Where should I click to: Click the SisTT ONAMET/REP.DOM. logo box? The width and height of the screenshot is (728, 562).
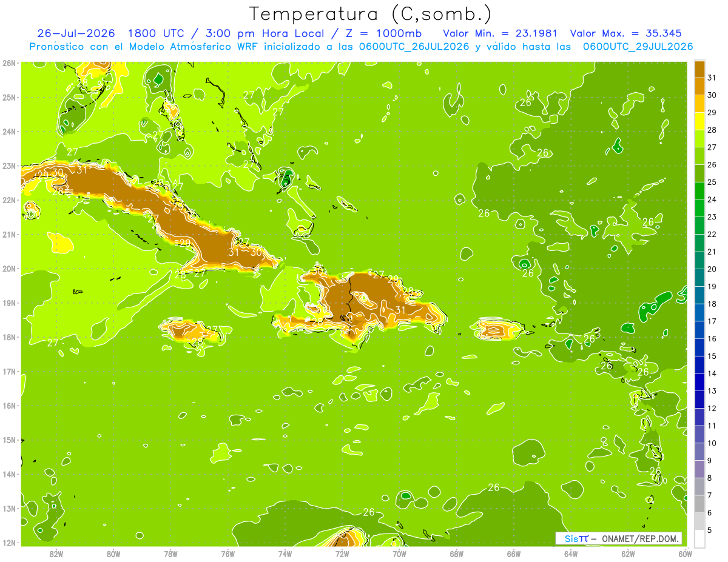[x=619, y=538]
